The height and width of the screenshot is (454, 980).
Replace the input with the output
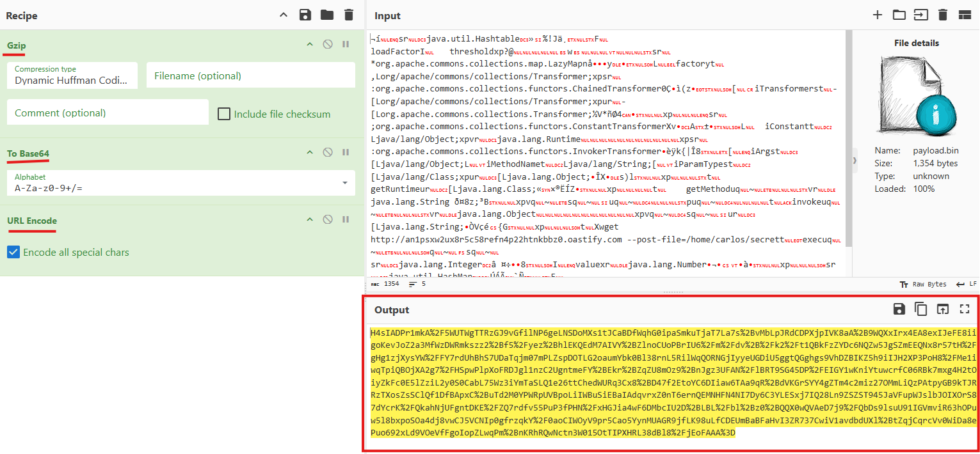[943, 309]
